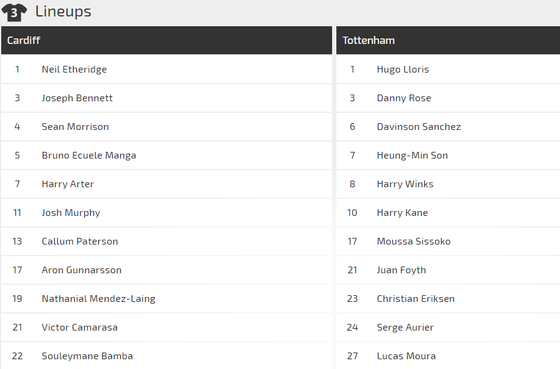Click on Harry Kane
Image resolution: width=560 pixels, height=369 pixels.
pos(402,213)
